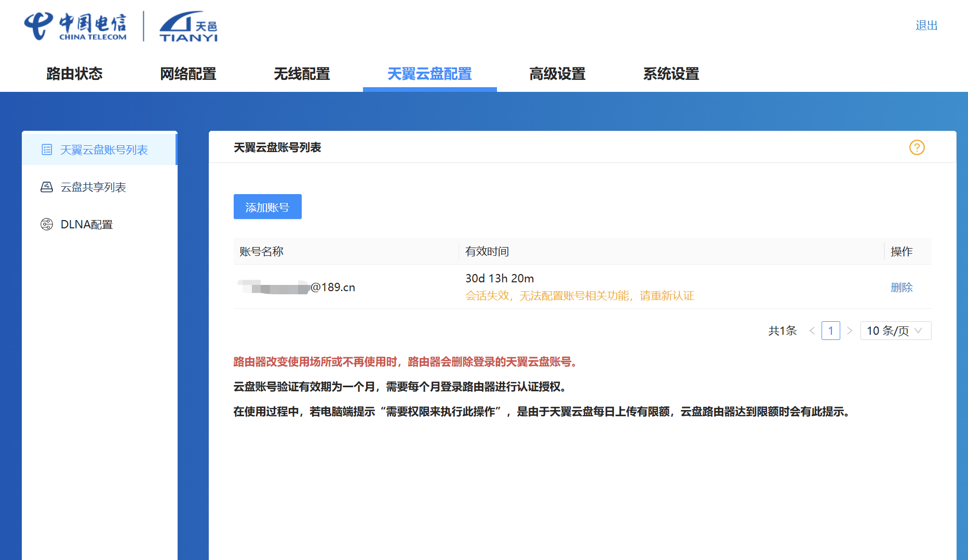Screen dimensions: 968x560
Task: Go to next page arrow
Action: coord(850,331)
